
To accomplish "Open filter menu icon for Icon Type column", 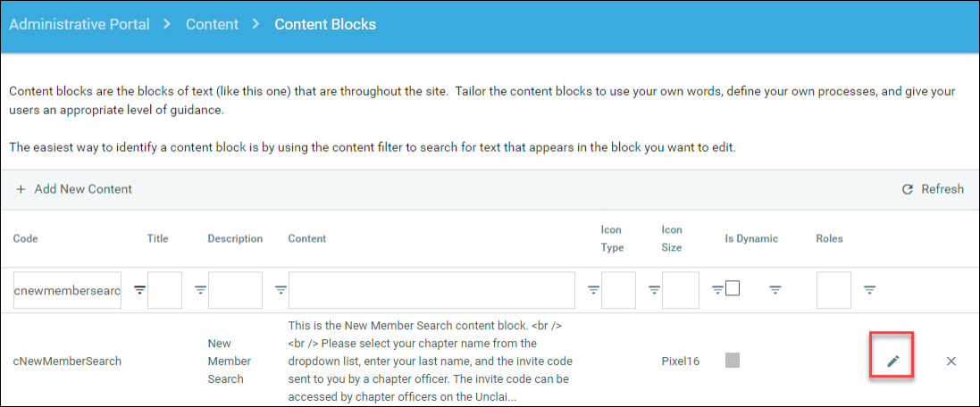I will tap(654, 289).
